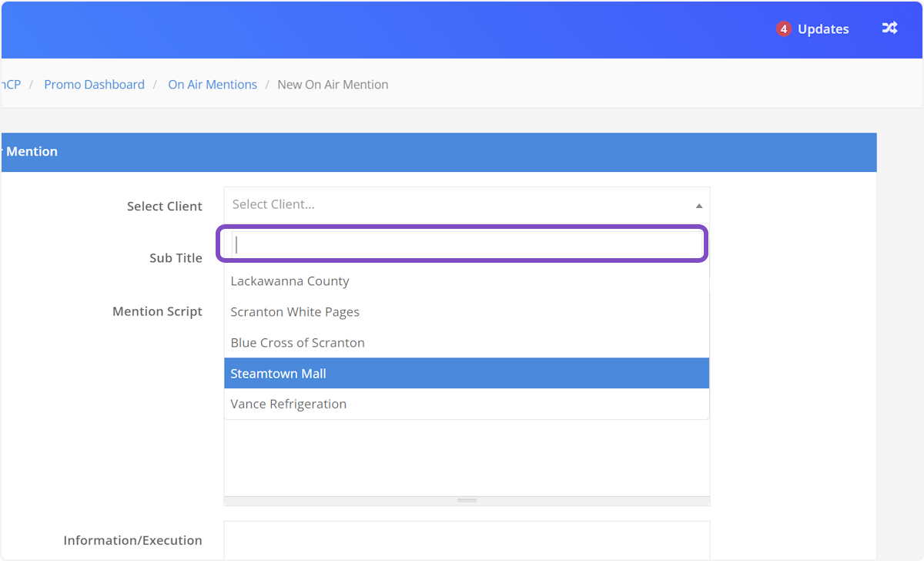Click the shuffle icon in the header
Viewport: 924px width, 561px height.
click(x=889, y=29)
